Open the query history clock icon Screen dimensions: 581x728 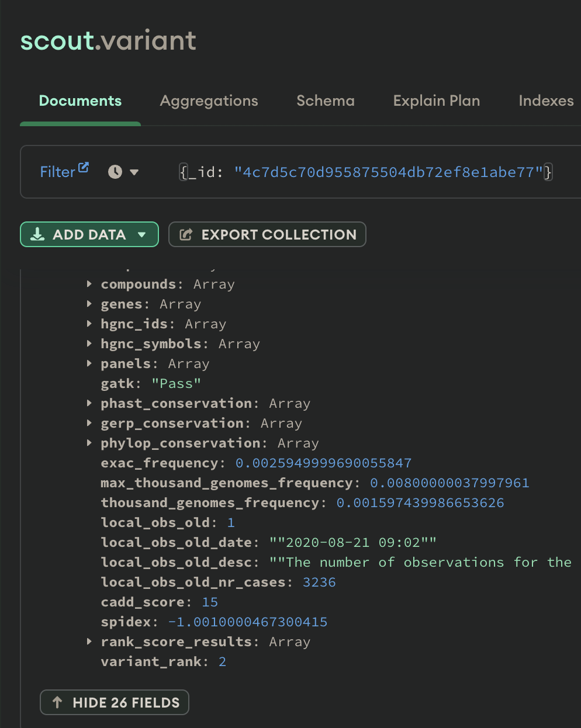pos(115,172)
